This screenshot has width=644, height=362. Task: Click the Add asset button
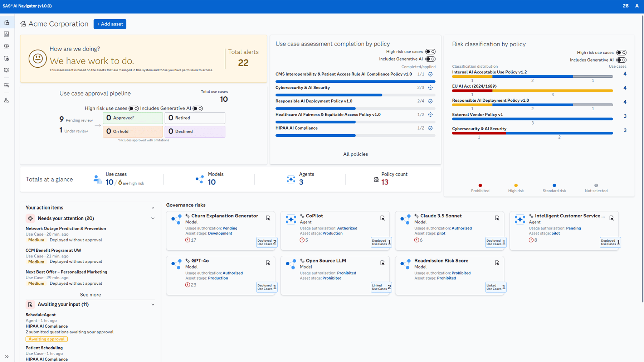(x=110, y=24)
